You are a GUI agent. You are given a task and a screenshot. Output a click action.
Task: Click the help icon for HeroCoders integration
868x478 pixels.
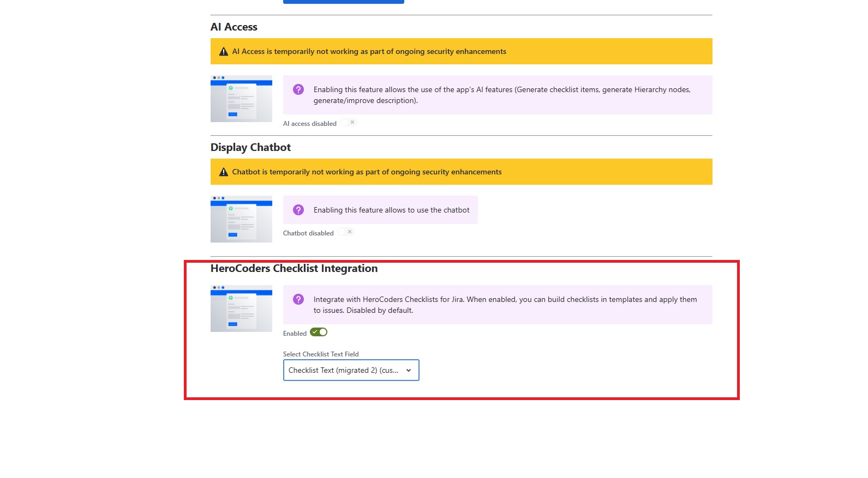point(298,299)
